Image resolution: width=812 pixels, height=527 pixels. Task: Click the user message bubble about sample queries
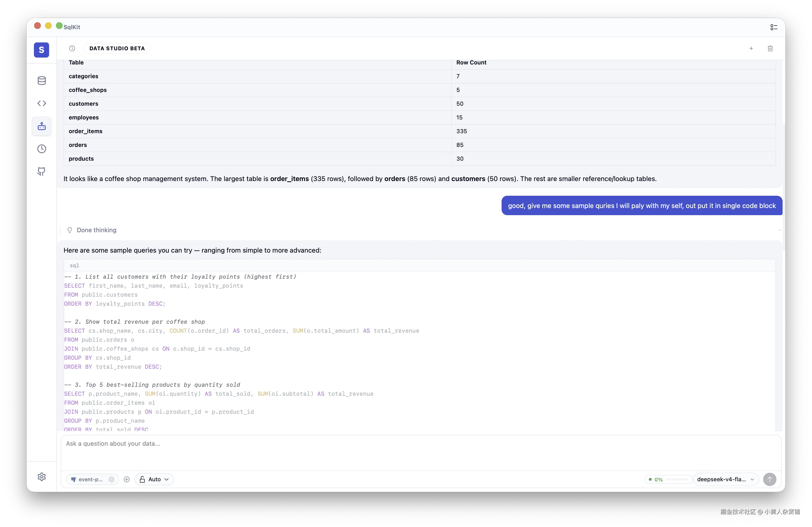(x=642, y=205)
